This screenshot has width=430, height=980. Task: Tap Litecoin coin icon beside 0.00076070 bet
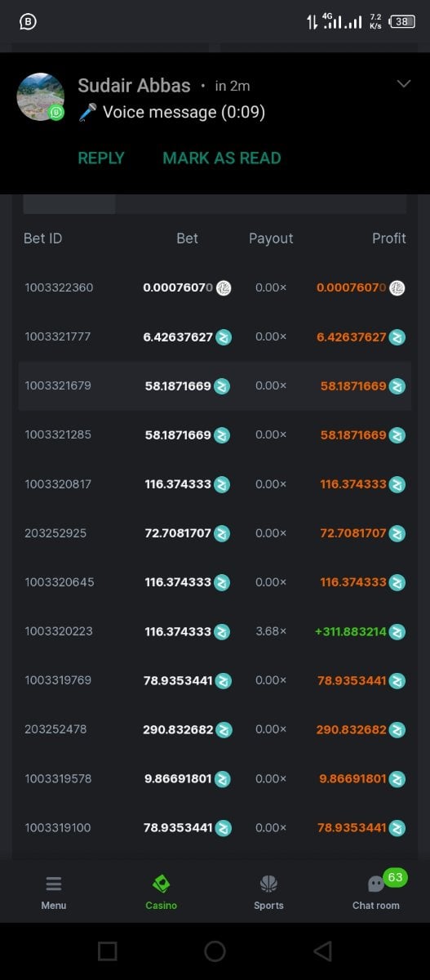click(223, 287)
